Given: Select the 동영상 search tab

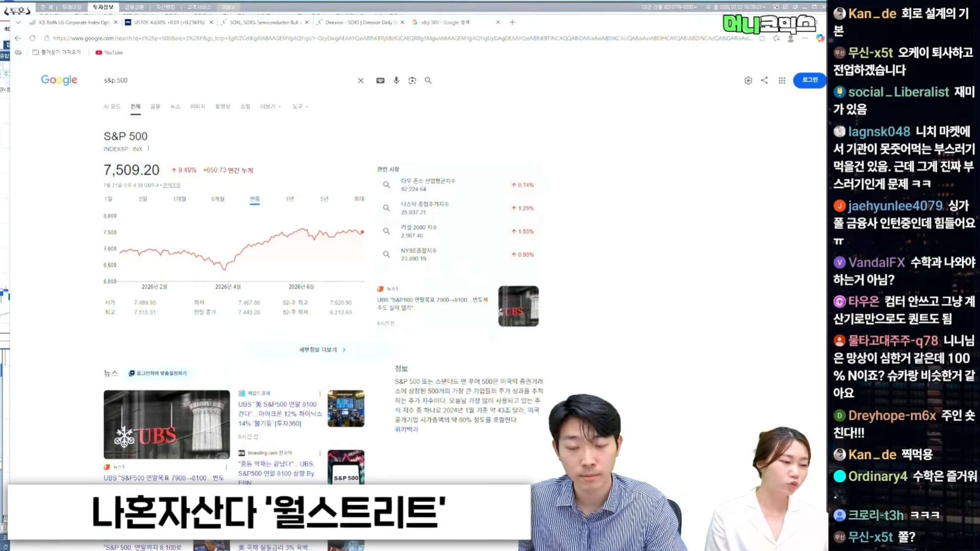Looking at the screenshot, I should (223, 107).
